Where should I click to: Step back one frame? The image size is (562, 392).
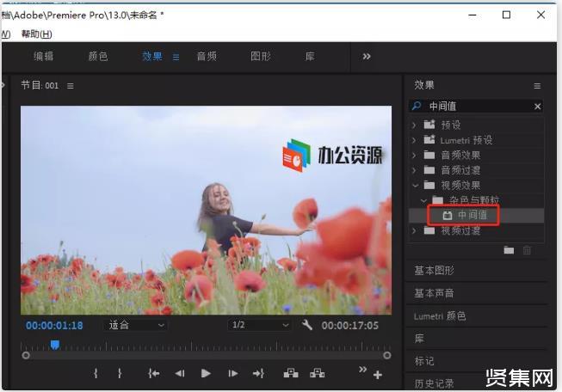[180, 374]
